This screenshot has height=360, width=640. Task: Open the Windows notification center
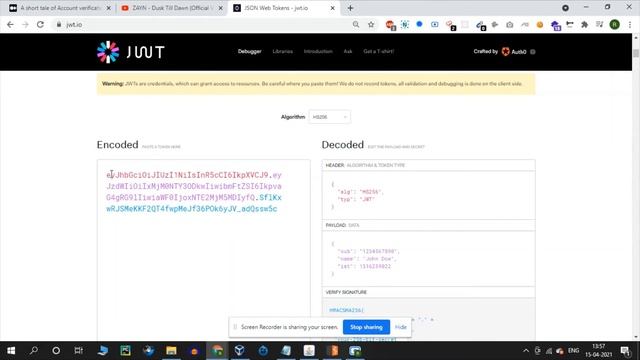[x=625, y=351]
